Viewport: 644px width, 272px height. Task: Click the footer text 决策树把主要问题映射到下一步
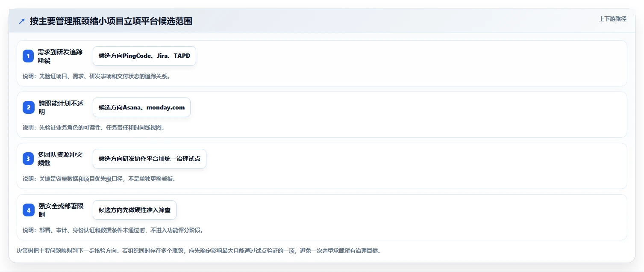click(x=199, y=251)
